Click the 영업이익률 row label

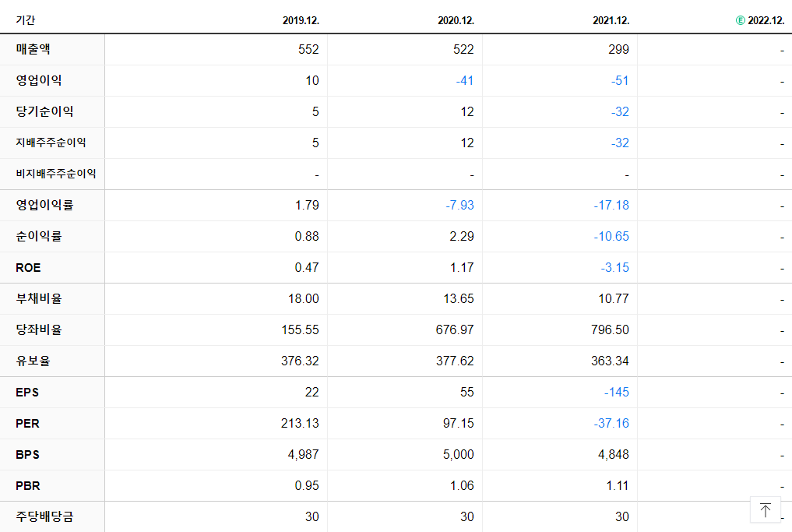tap(44, 205)
